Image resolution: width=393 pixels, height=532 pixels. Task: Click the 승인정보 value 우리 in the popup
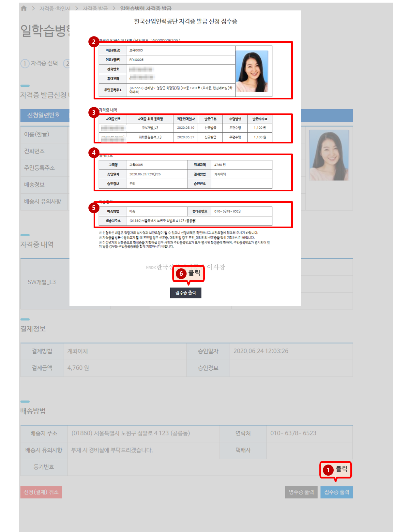(132, 184)
